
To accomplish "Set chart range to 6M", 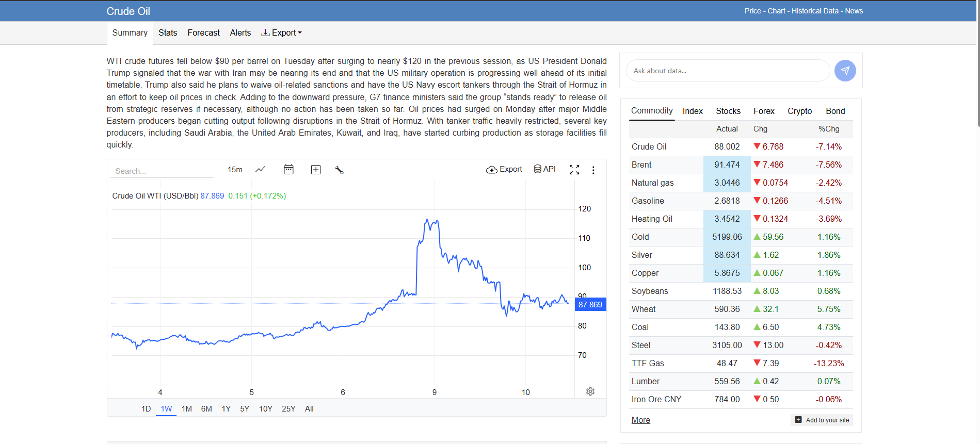I will tap(206, 409).
